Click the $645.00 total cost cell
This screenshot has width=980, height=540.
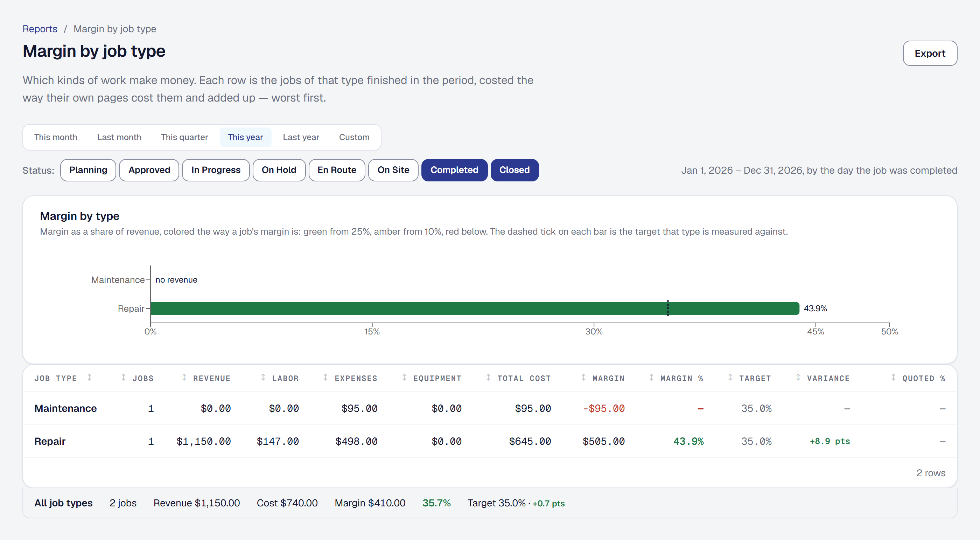[x=530, y=442]
